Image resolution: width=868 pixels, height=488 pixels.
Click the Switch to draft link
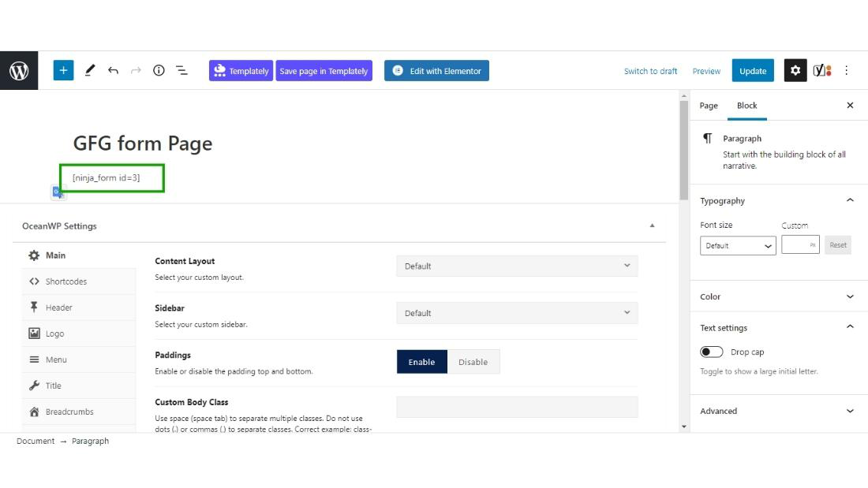click(x=650, y=71)
